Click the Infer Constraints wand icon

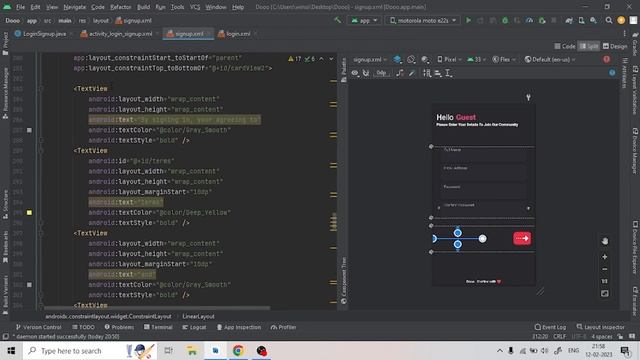coord(411,73)
